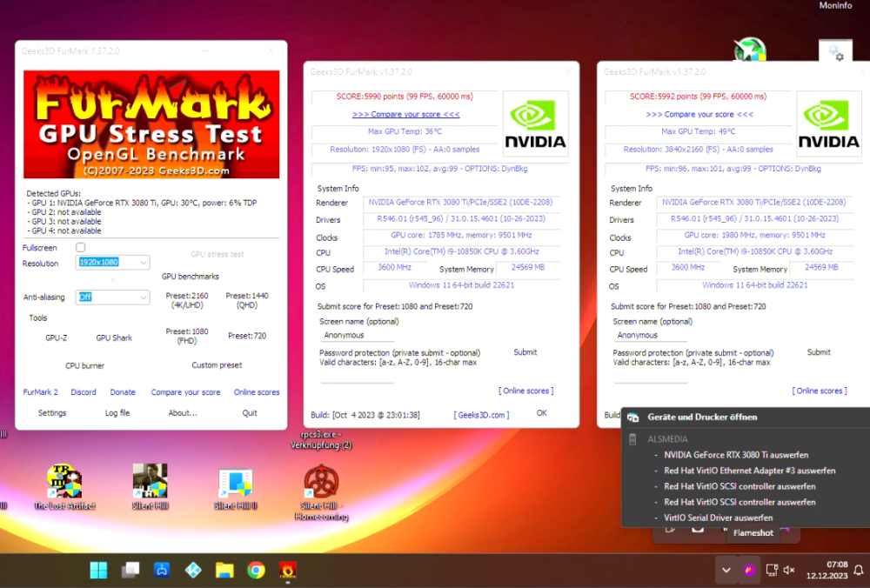Open the blue diamond app on the taskbar
This screenshot has width=870, height=588.
tap(193, 570)
